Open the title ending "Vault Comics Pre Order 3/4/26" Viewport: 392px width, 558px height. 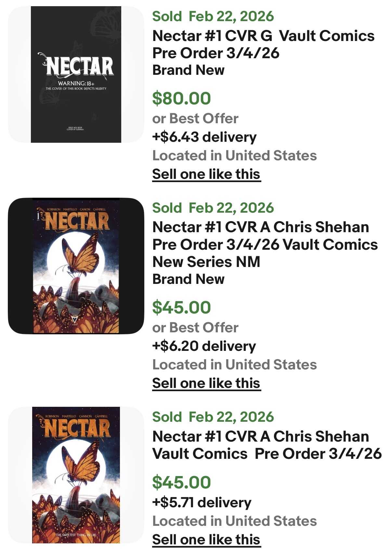pos(267,445)
